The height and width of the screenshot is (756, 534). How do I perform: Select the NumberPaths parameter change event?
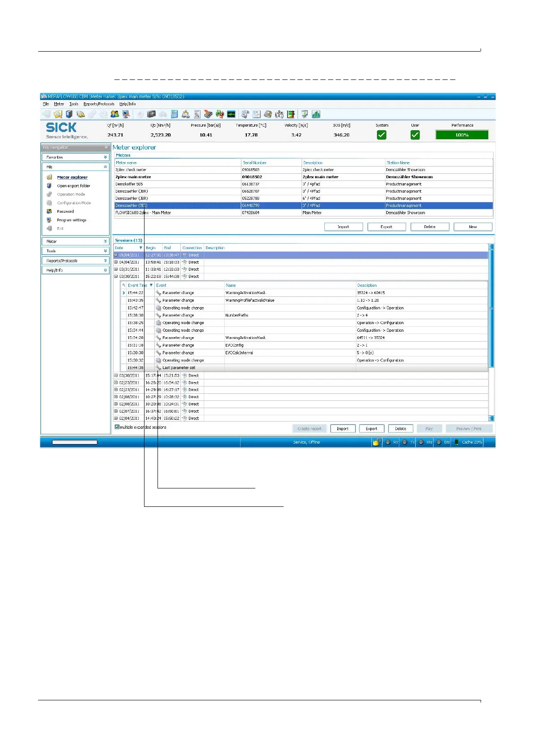click(304, 316)
